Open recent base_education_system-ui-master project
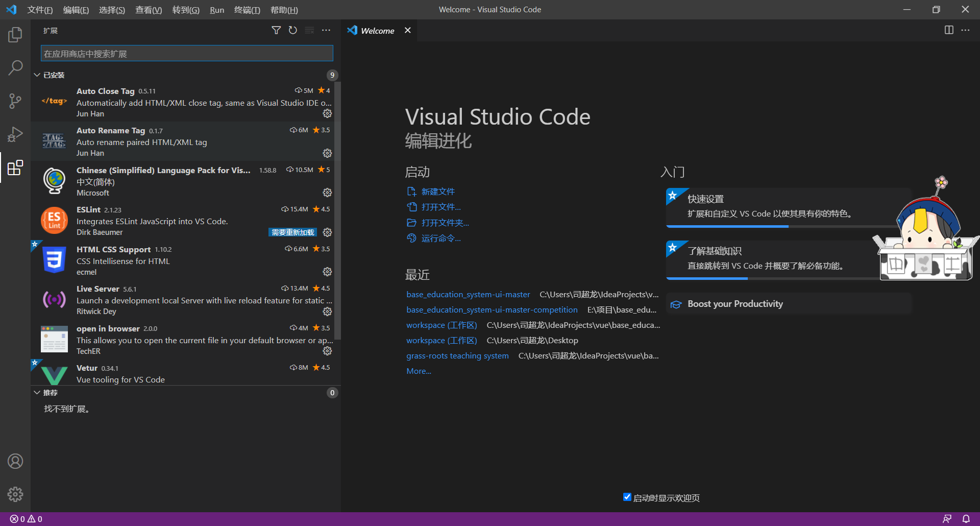Viewport: 980px width, 526px height. pyautogui.click(x=468, y=294)
